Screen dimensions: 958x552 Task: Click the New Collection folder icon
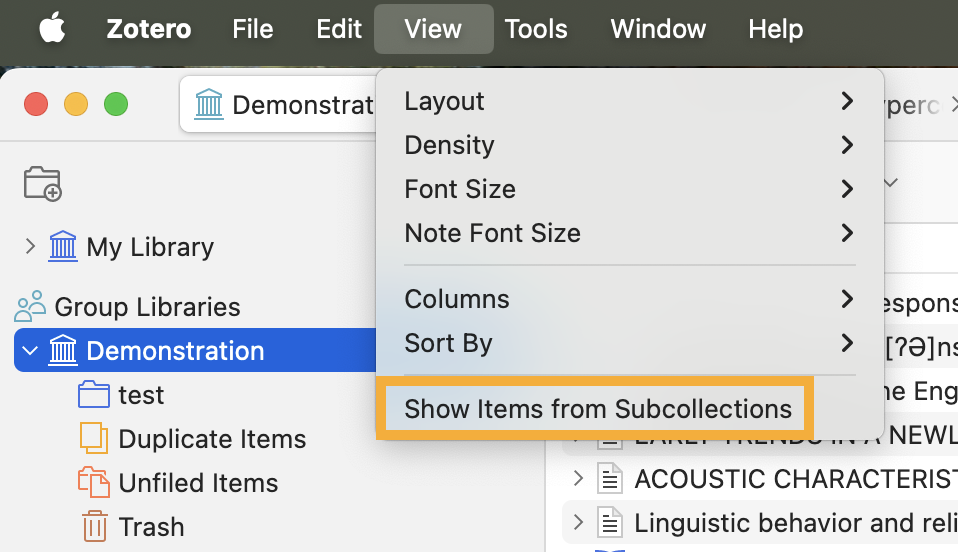click(x=43, y=184)
